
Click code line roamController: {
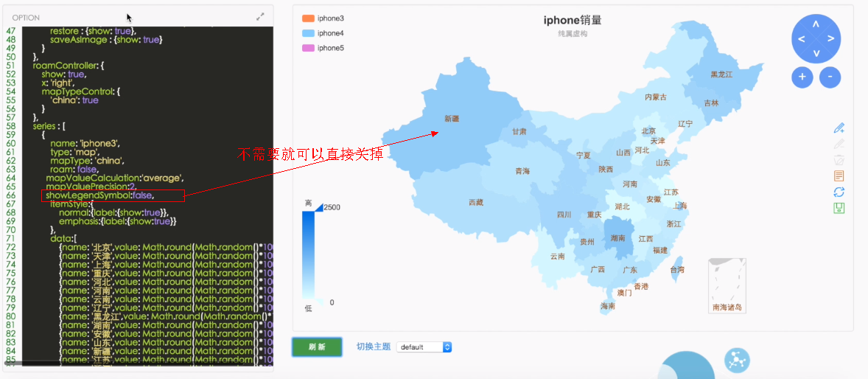[x=69, y=66]
